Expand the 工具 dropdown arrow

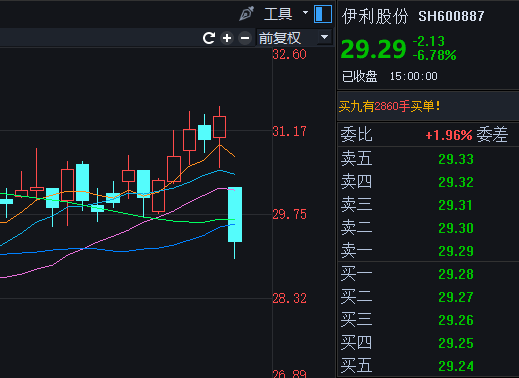click(305, 13)
